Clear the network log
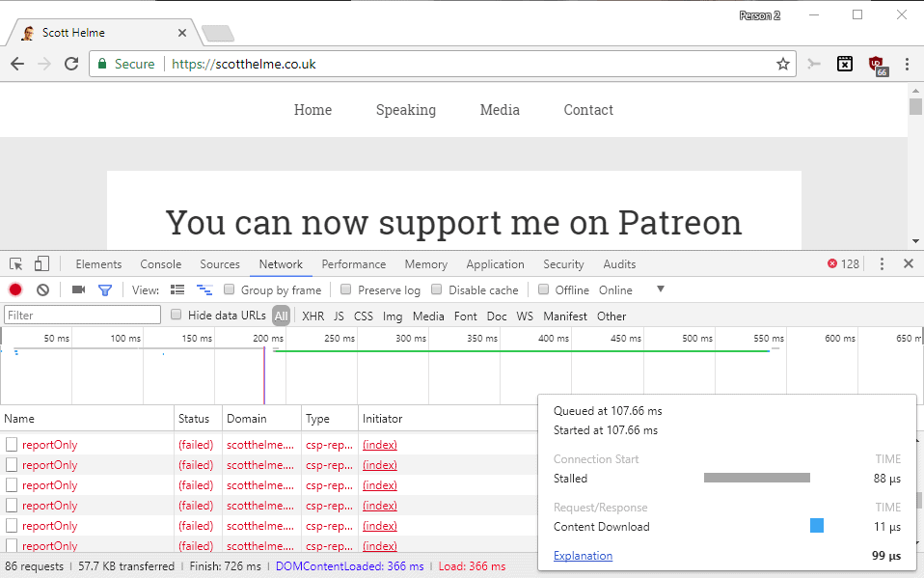 click(42, 289)
